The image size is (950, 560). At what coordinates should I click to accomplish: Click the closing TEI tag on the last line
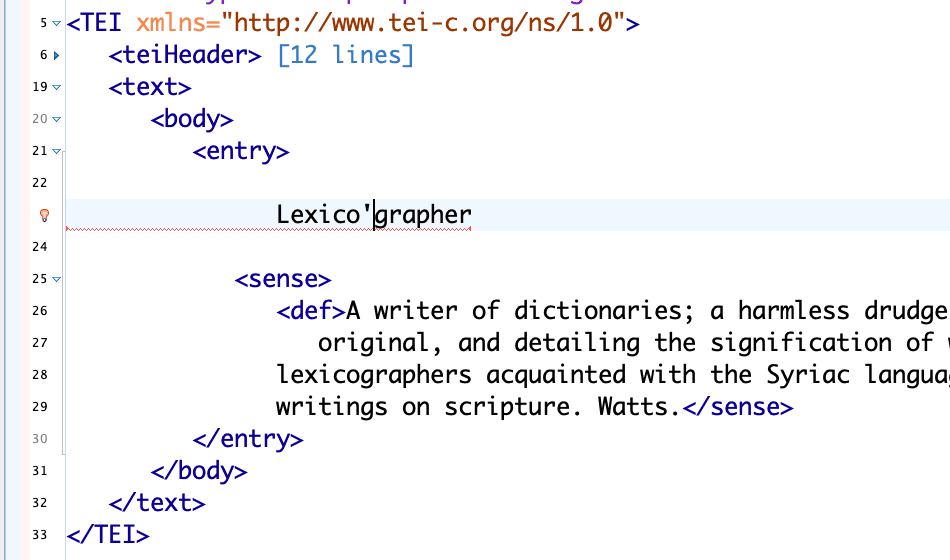[x=108, y=535]
